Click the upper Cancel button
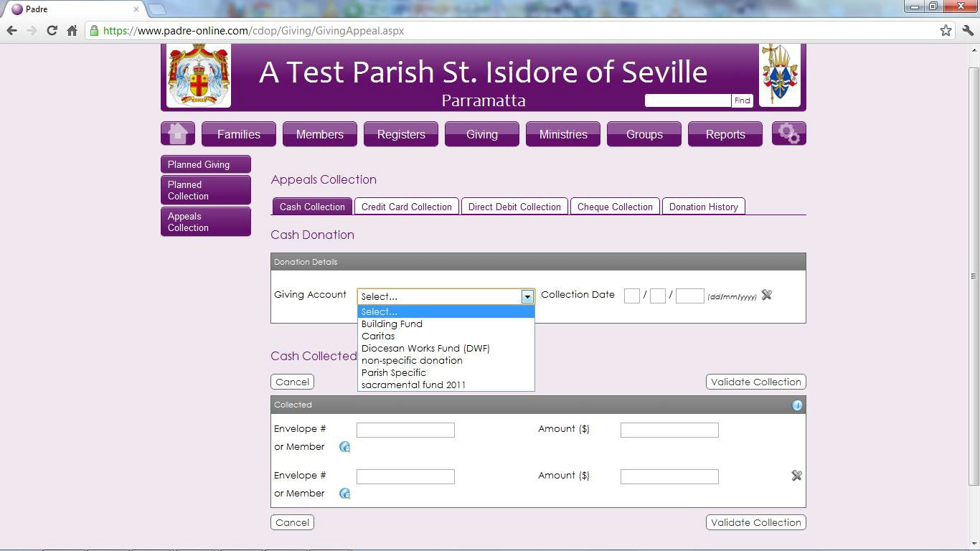Viewport: 980px width, 551px height. pos(292,382)
